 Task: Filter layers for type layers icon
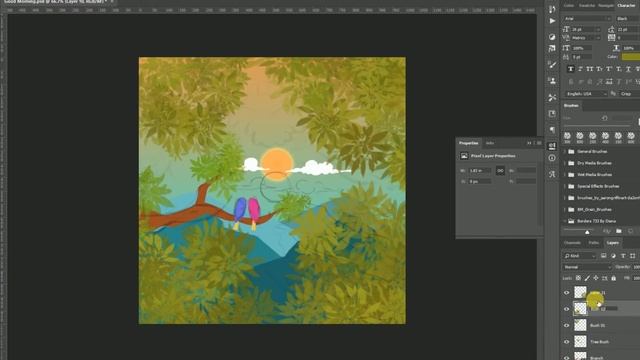(x=623, y=256)
